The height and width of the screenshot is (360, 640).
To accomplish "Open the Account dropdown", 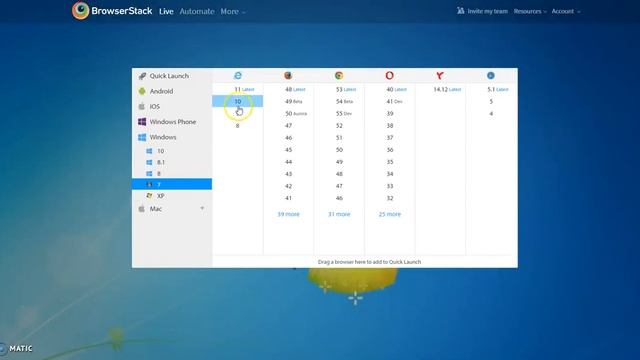I will coord(566,11).
